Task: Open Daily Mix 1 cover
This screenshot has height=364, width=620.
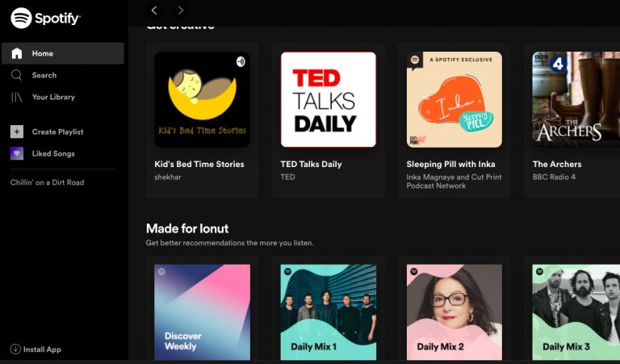Action: 329,312
